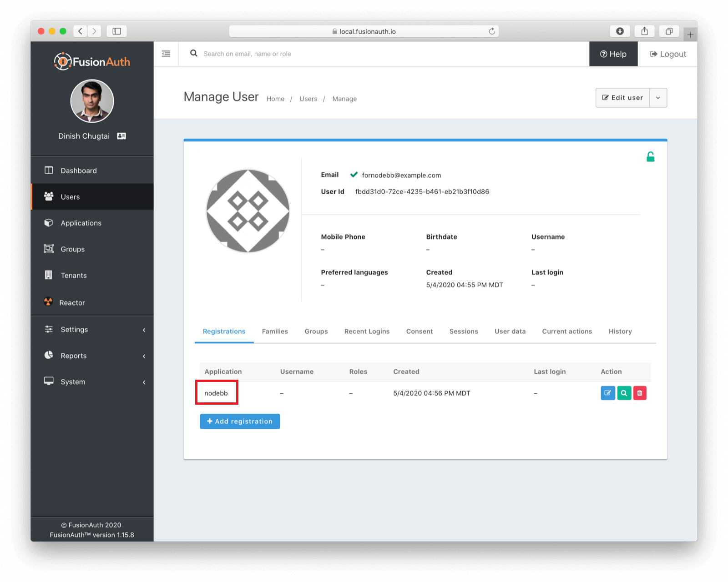728x582 pixels.
Task: Click the nodebb application cell
Action: (216, 393)
